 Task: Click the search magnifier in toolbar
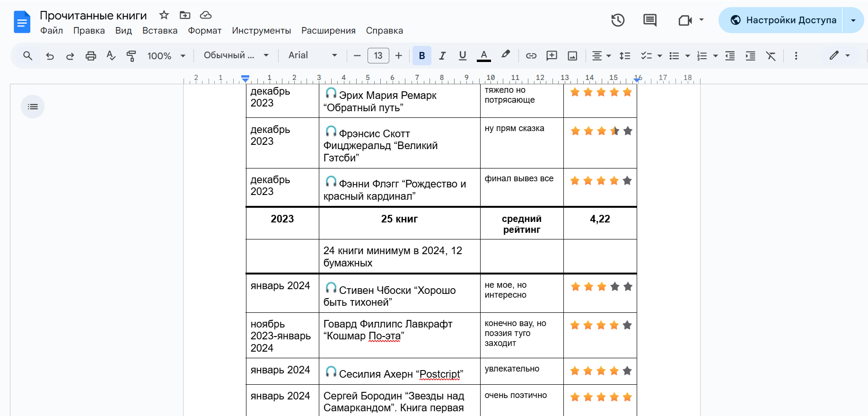click(28, 56)
